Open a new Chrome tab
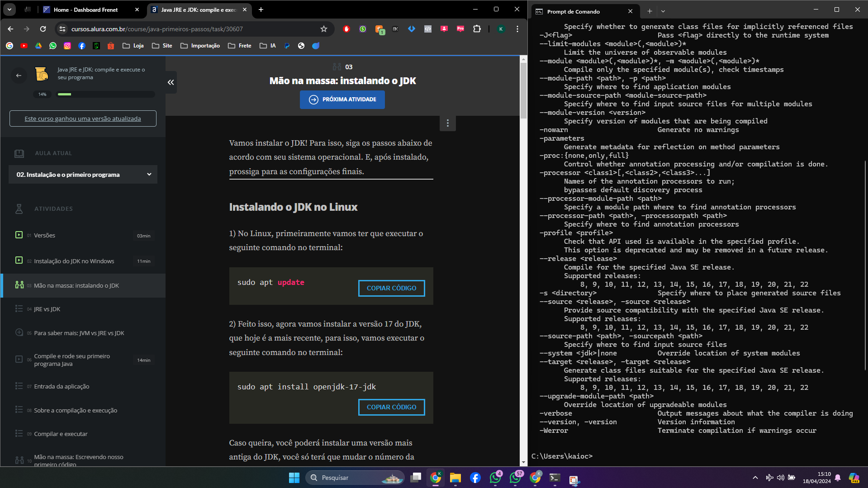 point(261,9)
